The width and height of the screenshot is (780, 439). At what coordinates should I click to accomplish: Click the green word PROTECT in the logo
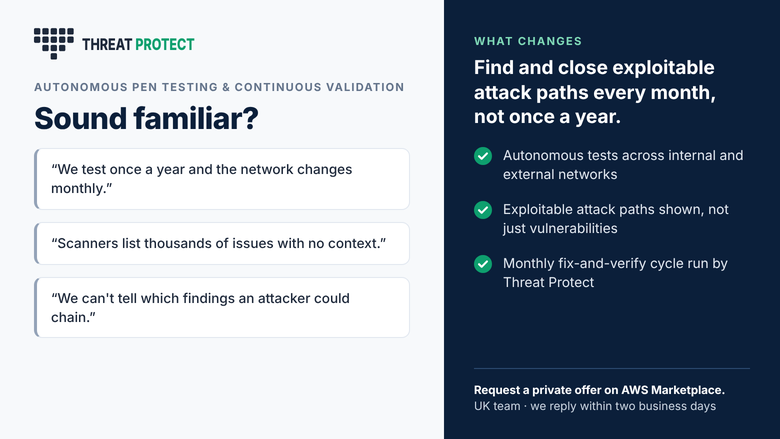[165, 45]
